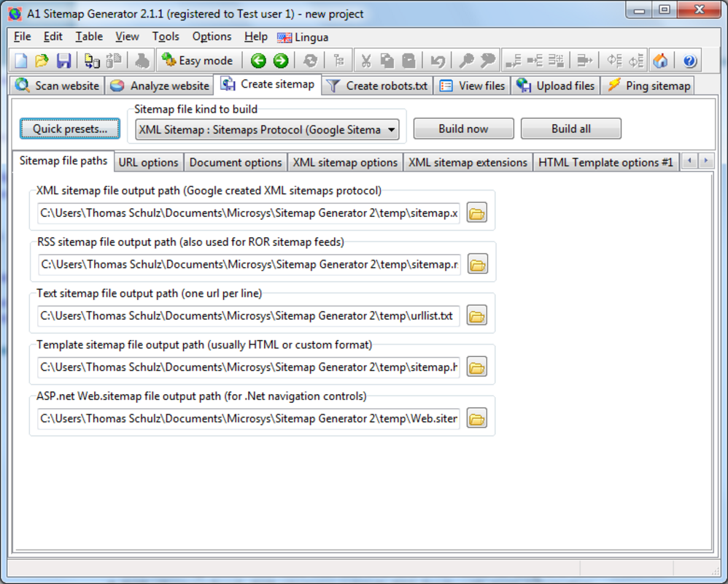Open the Scan website tab

pyautogui.click(x=57, y=86)
